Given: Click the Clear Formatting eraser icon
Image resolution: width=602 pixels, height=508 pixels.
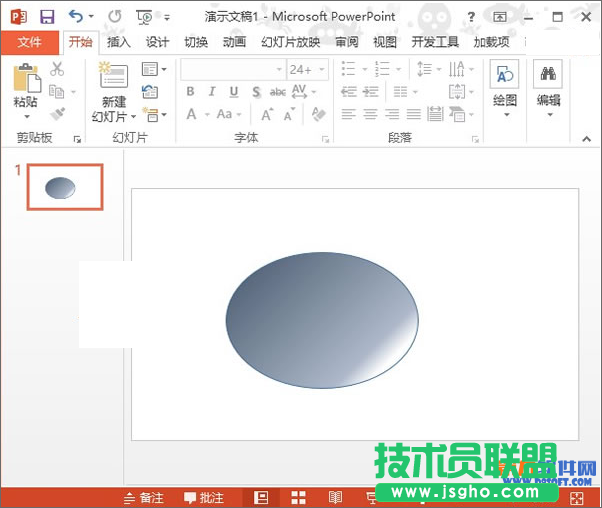Looking at the screenshot, I should (318, 114).
